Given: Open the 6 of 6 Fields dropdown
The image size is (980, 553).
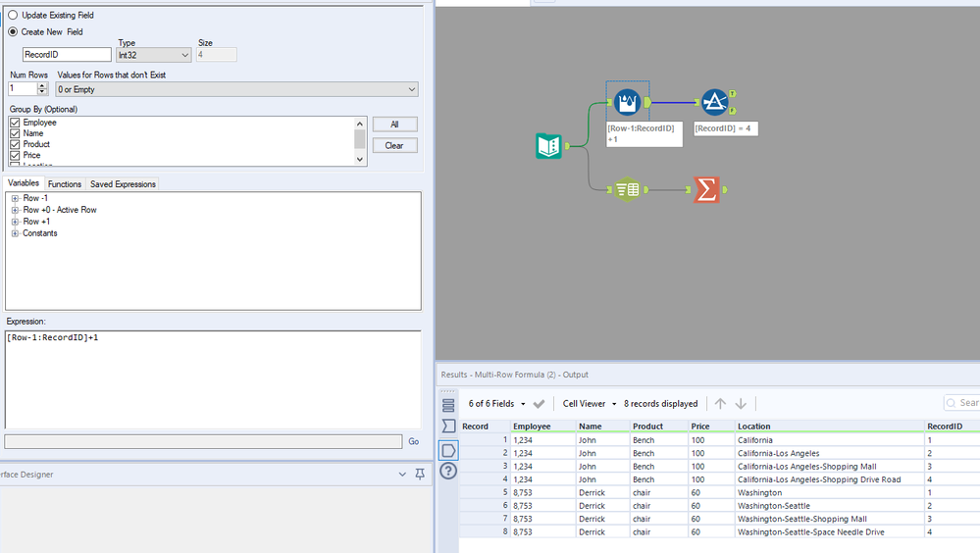Looking at the screenshot, I should [497, 404].
